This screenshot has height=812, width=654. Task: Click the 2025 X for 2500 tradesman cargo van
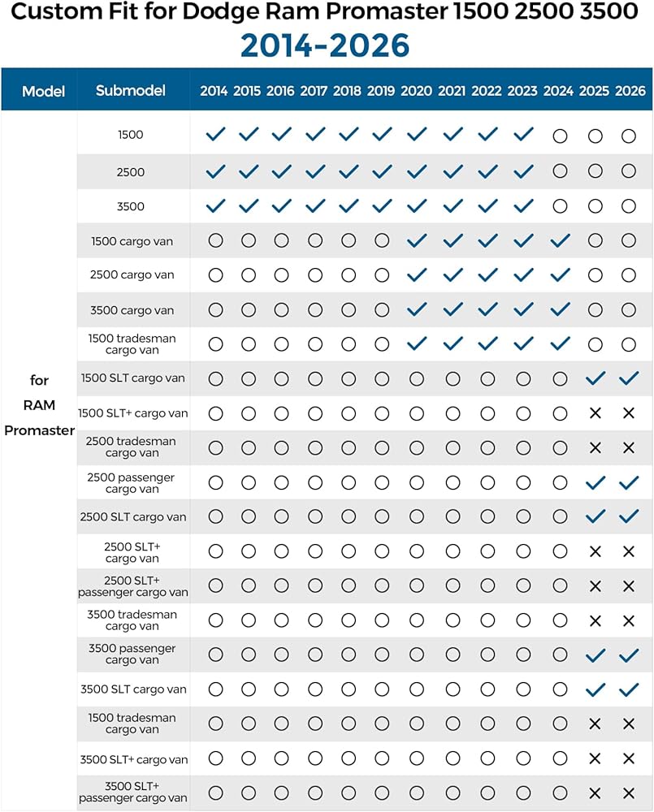pos(596,448)
